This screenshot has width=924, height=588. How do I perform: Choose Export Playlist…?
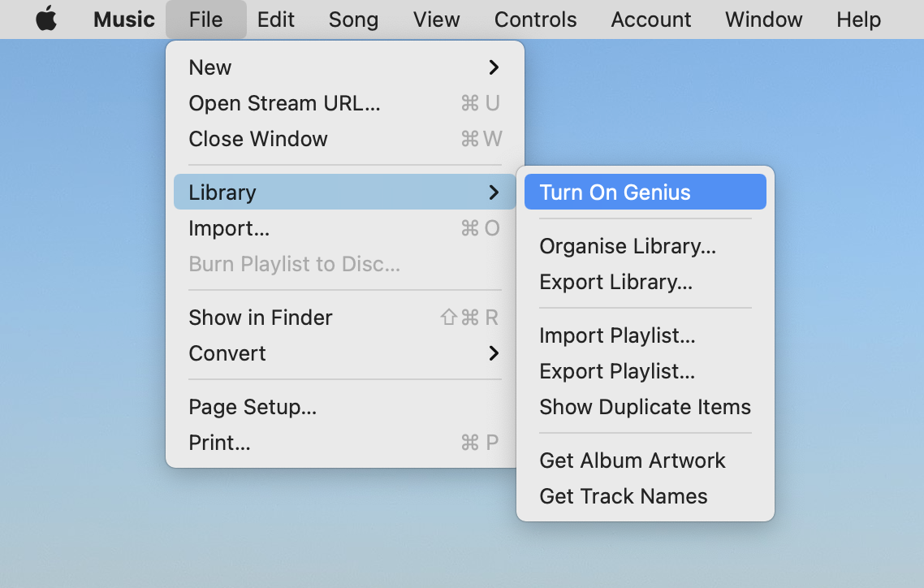[646, 371]
